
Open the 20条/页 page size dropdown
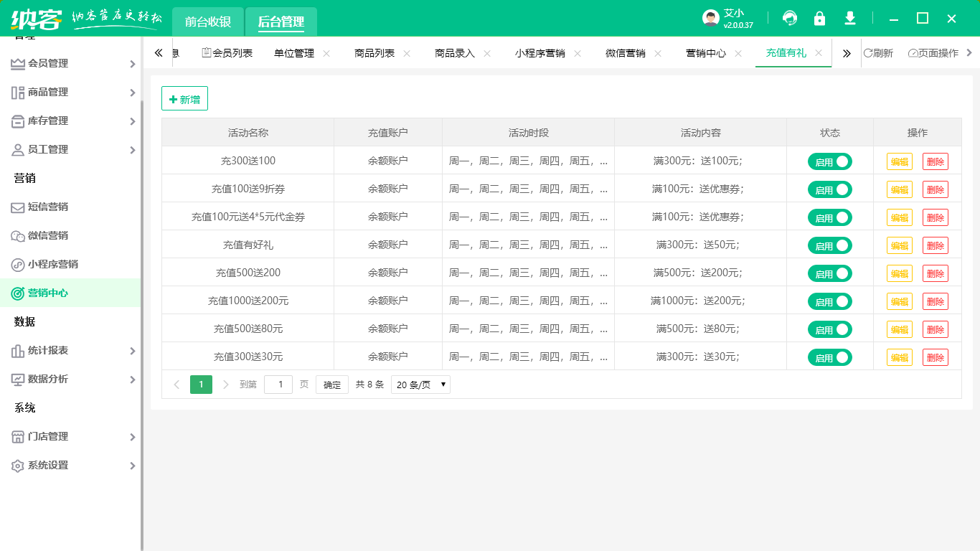420,385
